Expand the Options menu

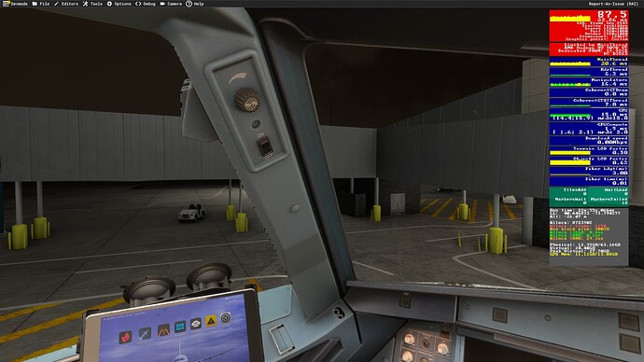[119, 4]
